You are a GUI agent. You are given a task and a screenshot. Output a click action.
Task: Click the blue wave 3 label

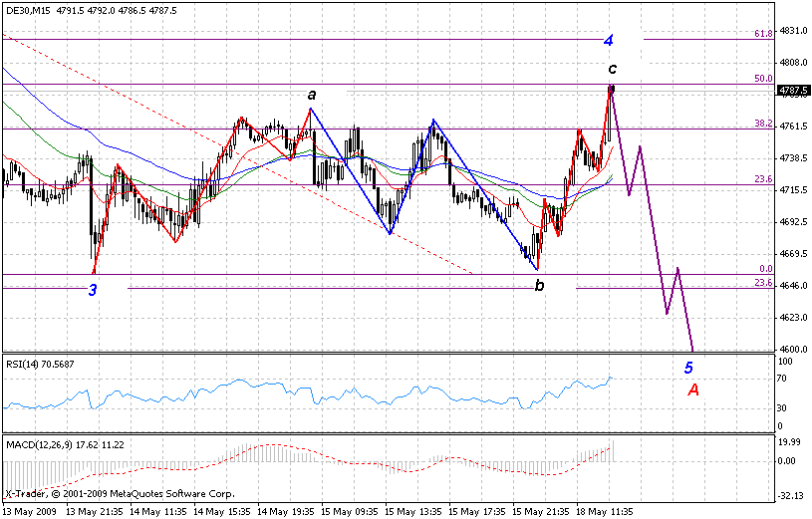click(x=93, y=290)
